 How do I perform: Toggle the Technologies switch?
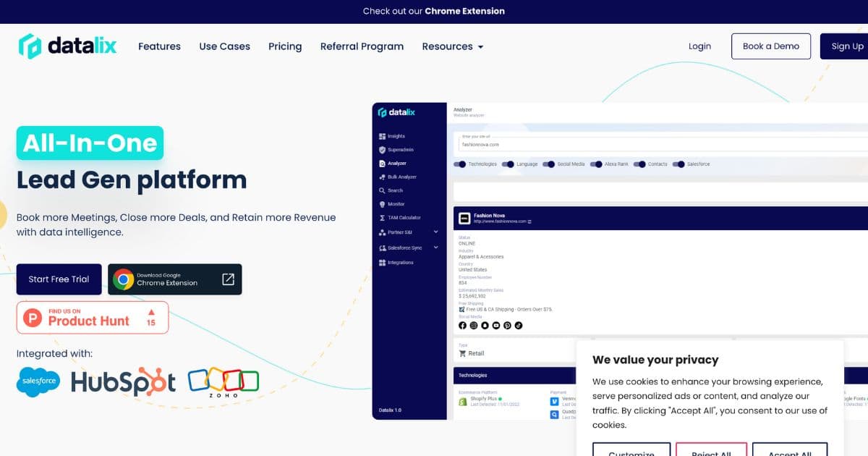460,164
